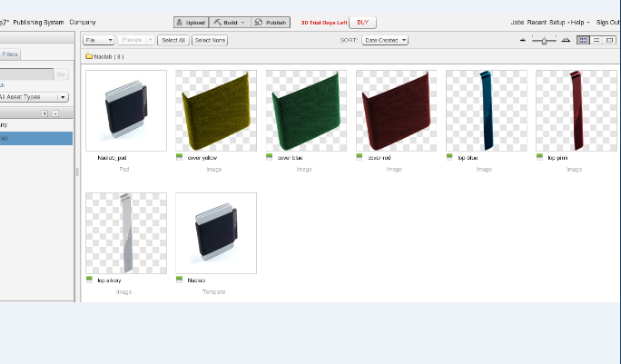Click the Publish button
Image resolution: width=621 pixels, height=364 pixels.
click(x=271, y=23)
